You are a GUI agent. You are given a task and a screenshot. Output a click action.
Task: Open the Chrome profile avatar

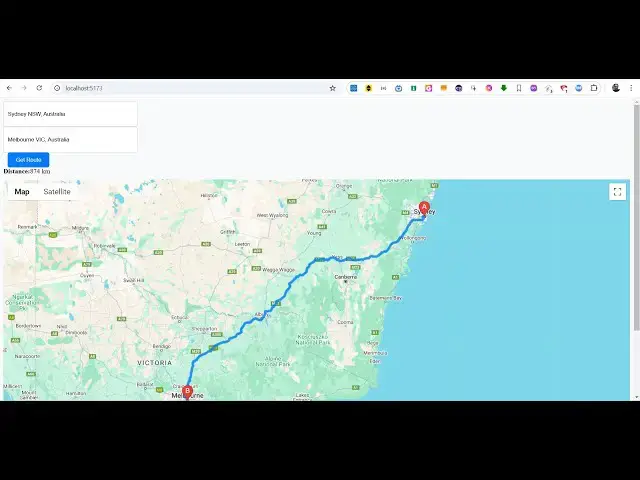click(616, 88)
